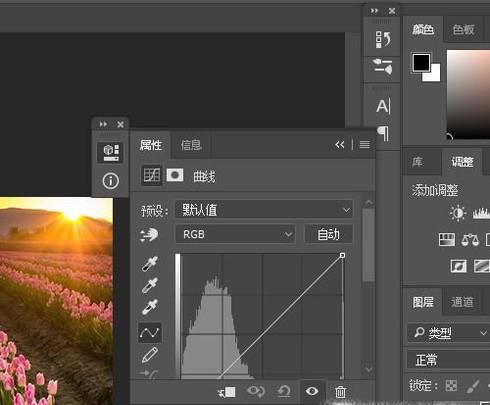This screenshot has width=490, height=405.
Task: Activate the on-image targeted adjustment hand tool
Action: (149, 235)
